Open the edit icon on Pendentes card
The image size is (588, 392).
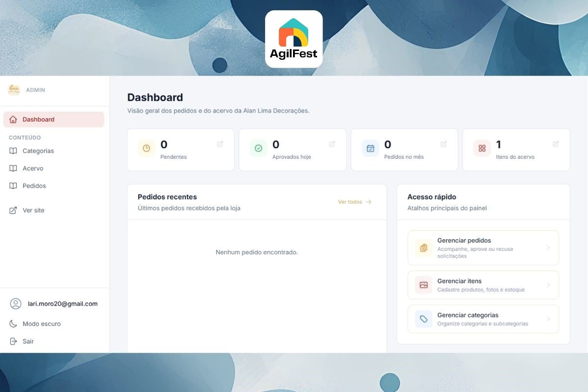click(220, 144)
